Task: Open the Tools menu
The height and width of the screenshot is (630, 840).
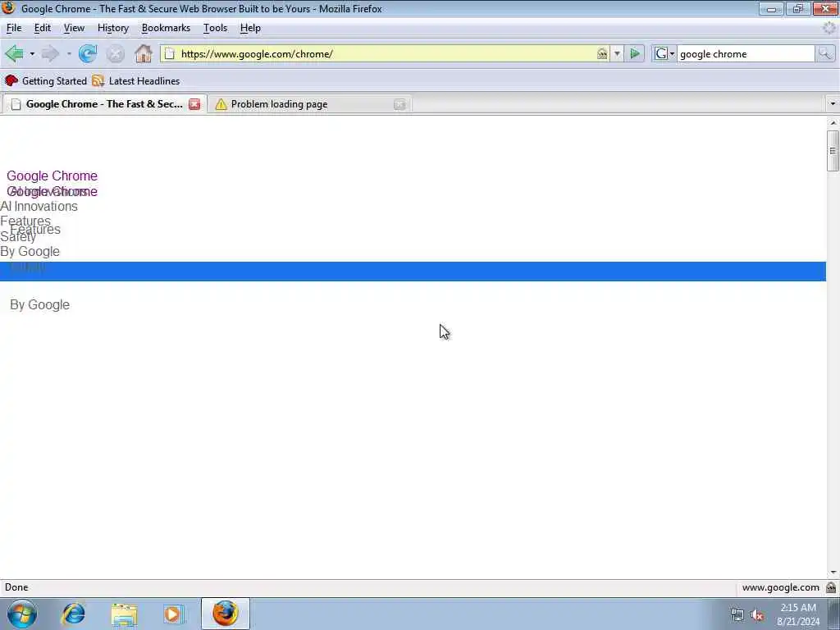Action: click(216, 28)
